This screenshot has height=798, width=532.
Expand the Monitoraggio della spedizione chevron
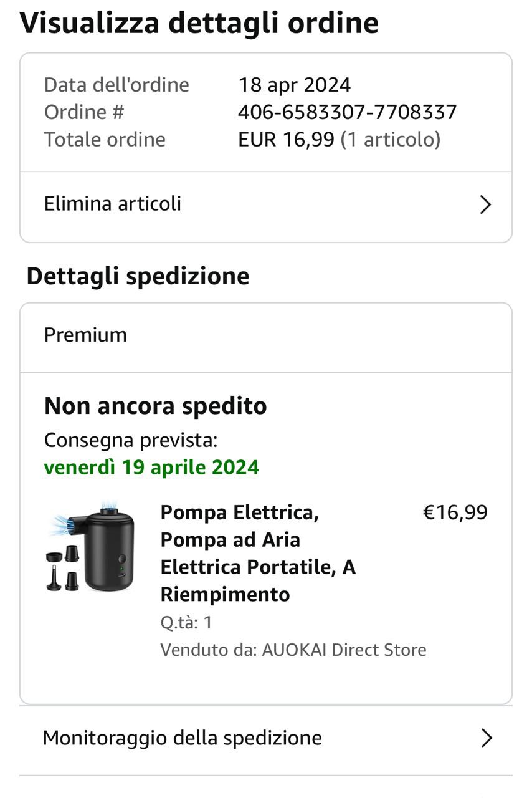[487, 738]
